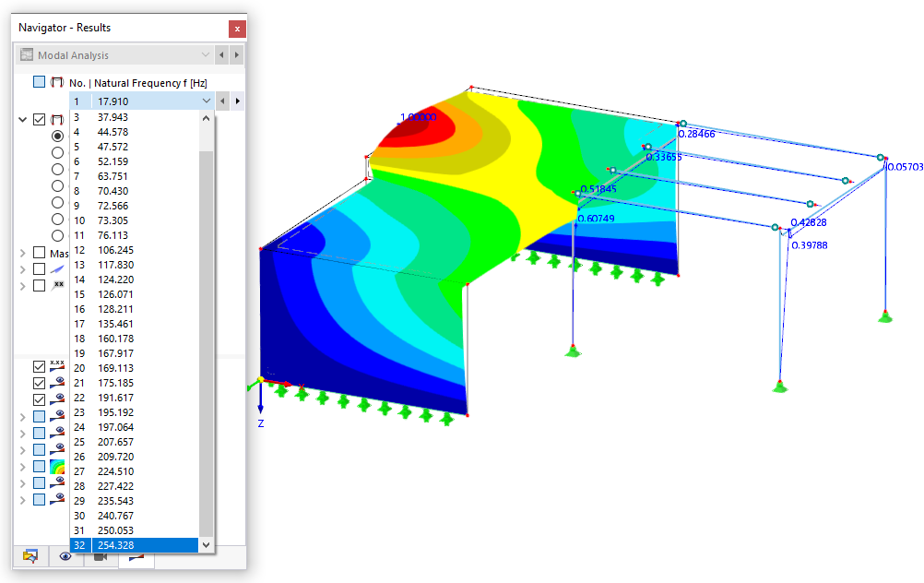
Task: Enable the Mas row checkbox
Action: click(x=39, y=253)
